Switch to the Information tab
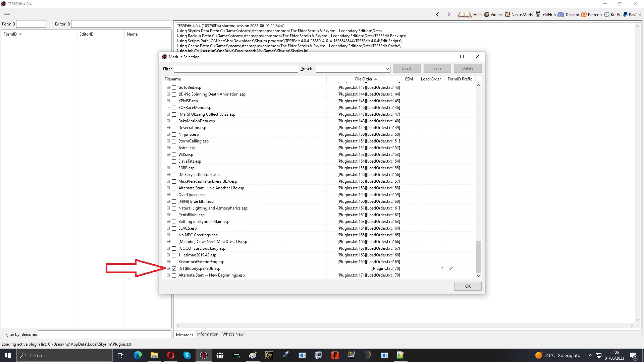 point(207,334)
